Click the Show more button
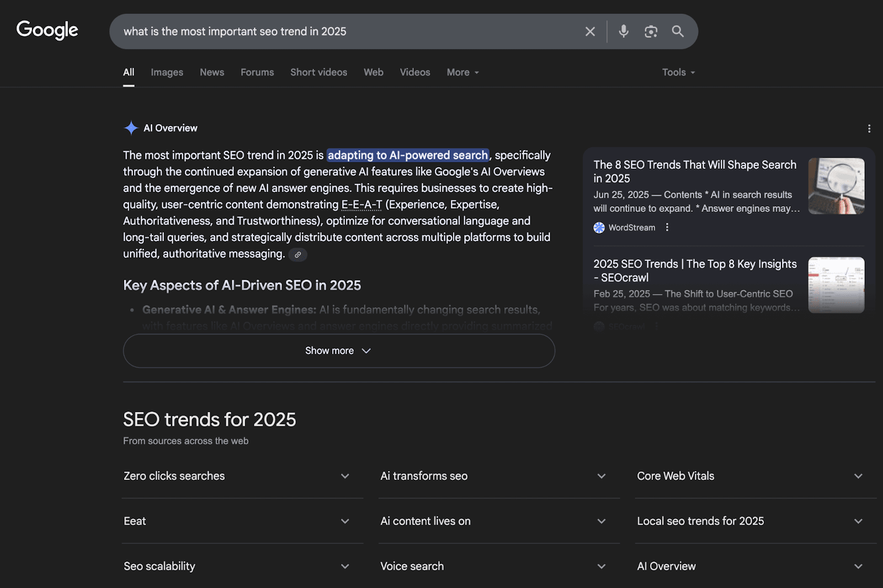883x588 pixels. pos(338,350)
